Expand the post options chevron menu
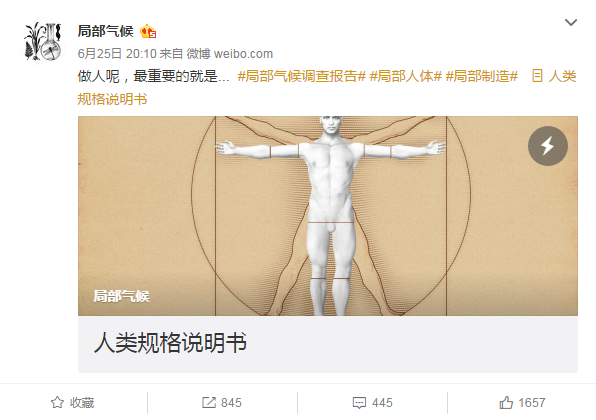The width and height of the screenshot is (596, 420). 571,22
